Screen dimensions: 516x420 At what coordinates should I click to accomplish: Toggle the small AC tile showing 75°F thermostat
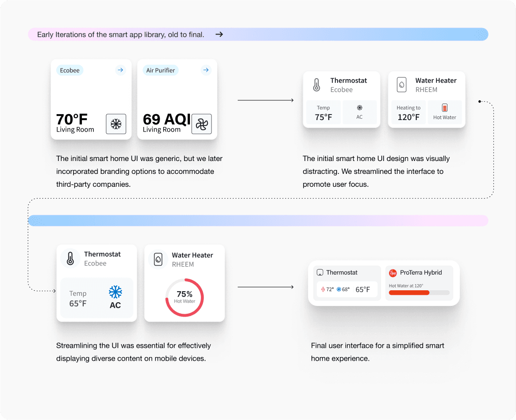359,112
